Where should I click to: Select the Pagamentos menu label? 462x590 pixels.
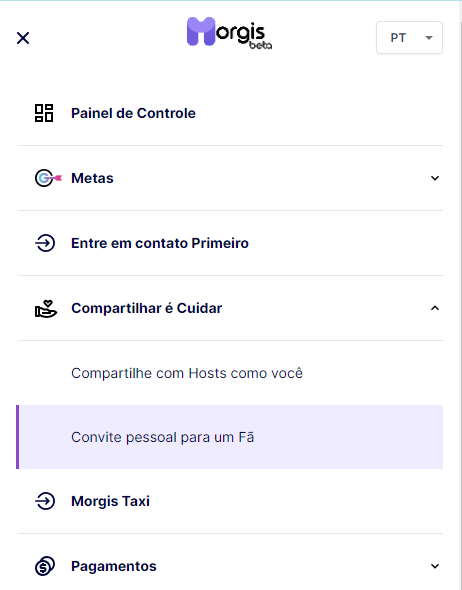coord(114,566)
